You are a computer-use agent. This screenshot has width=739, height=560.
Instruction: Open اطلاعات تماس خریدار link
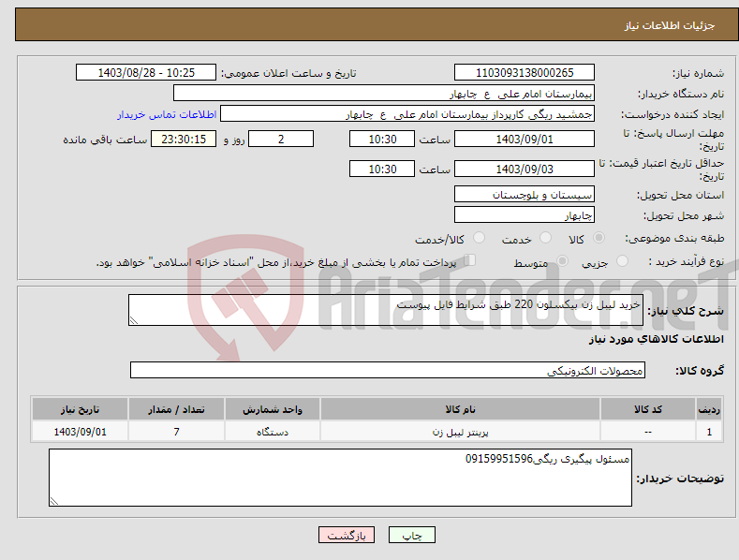(x=167, y=114)
